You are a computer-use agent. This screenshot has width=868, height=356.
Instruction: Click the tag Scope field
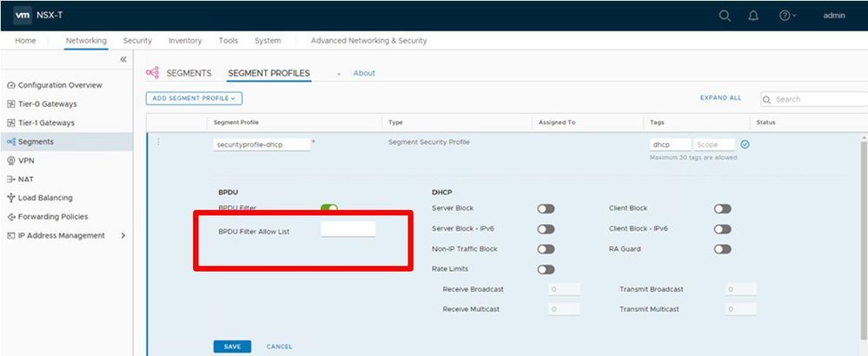714,144
